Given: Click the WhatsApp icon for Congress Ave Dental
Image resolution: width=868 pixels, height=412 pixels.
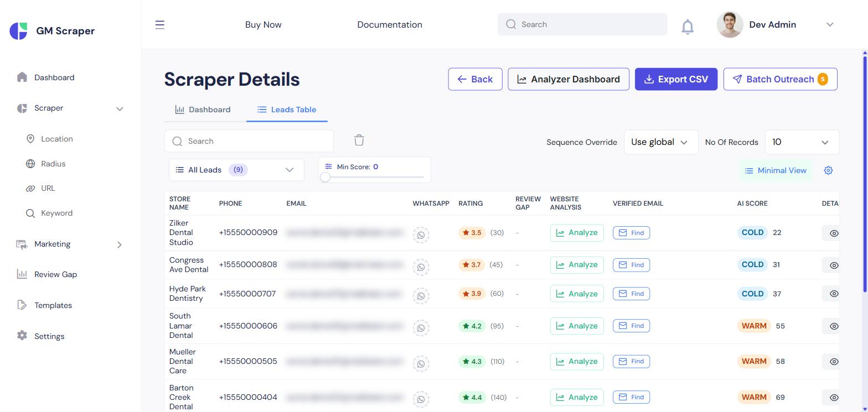Looking at the screenshot, I should 421,267.
